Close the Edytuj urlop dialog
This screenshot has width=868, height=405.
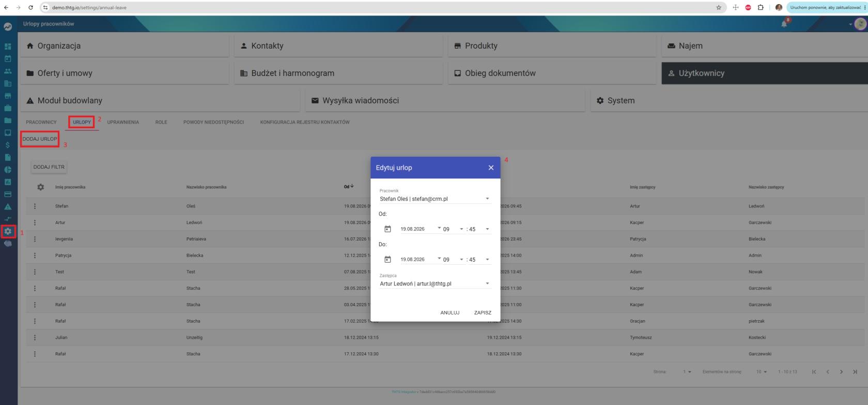click(491, 168)
